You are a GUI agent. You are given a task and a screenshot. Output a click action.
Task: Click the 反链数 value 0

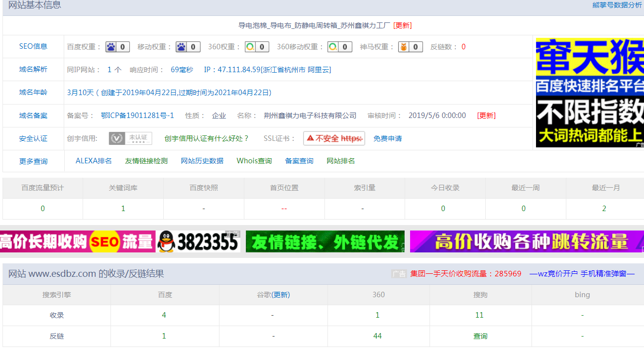[x=463, y=47]
